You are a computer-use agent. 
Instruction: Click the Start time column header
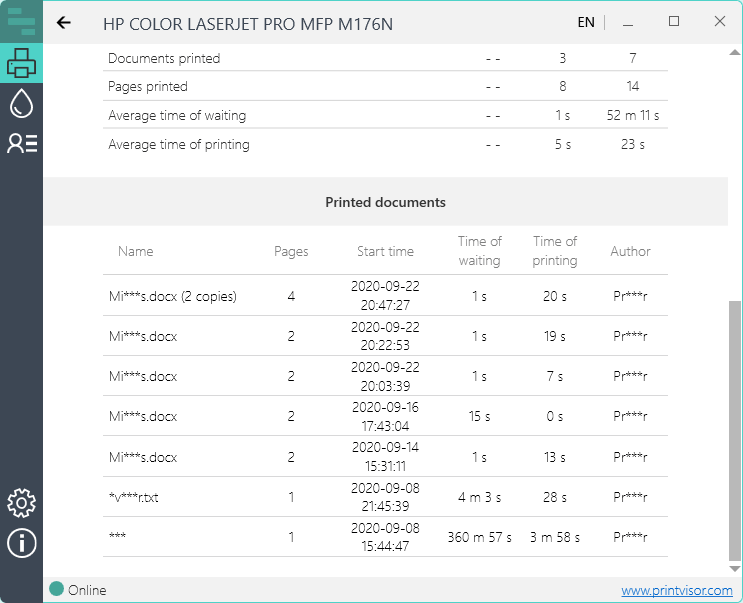coord(385,251)
